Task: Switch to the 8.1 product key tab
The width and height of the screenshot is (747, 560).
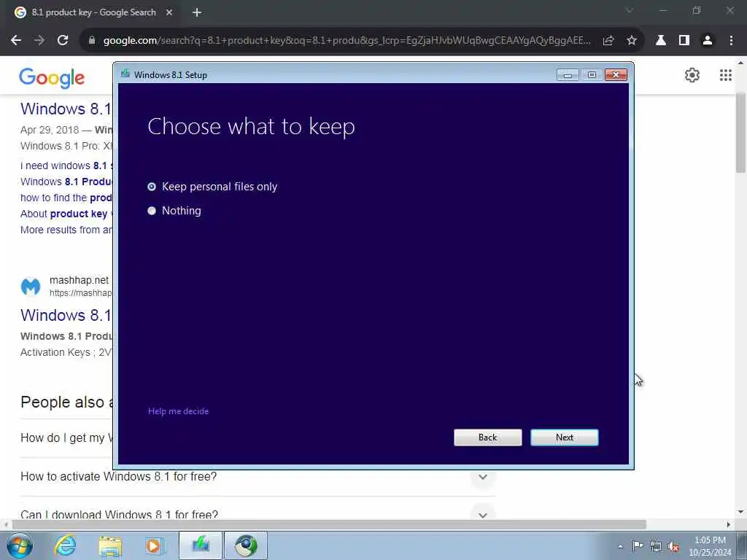Action: tap(93, 12)
